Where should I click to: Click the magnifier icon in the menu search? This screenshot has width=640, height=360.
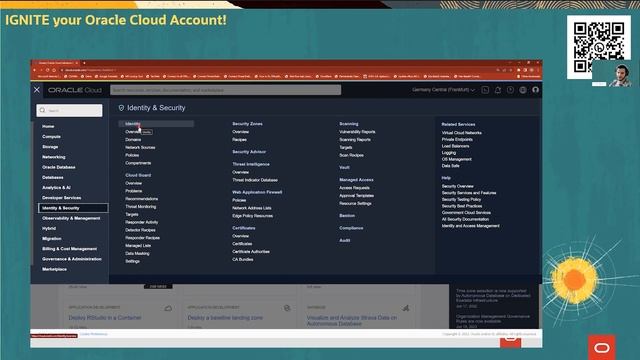42,110
